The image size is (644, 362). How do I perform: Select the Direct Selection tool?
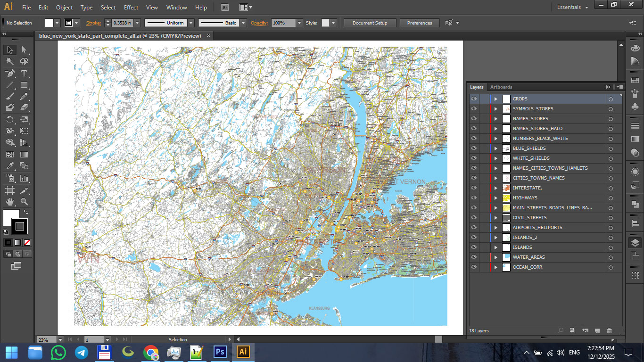coord(24,50)
